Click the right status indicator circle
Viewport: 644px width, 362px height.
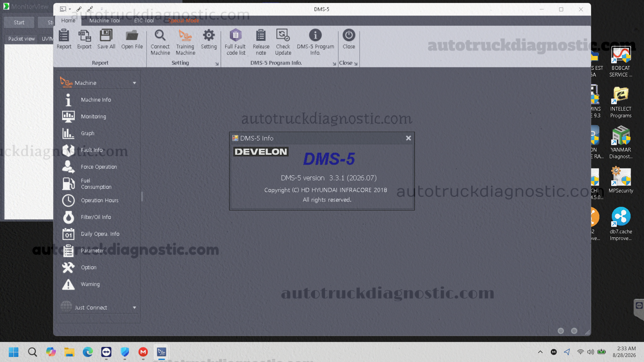tap(574, 331)
